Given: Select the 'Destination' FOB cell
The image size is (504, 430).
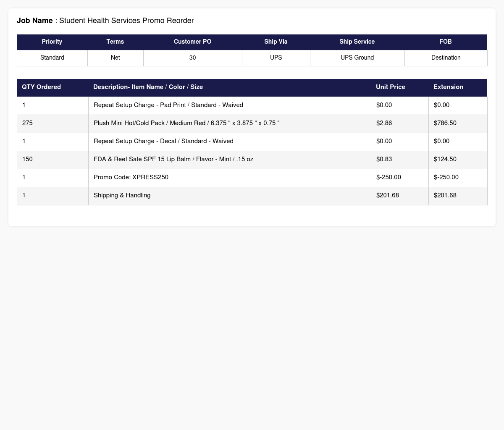Looking at the screenshot, I should 446,58.
